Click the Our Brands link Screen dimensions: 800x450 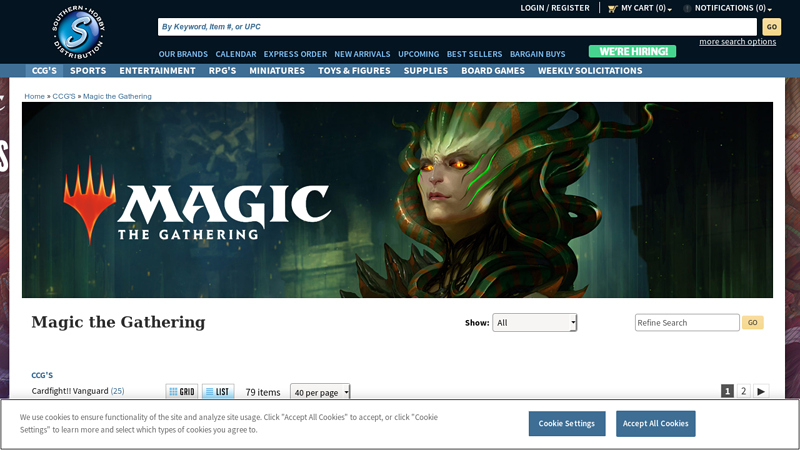pyautogui.click(x=183, y=54)
